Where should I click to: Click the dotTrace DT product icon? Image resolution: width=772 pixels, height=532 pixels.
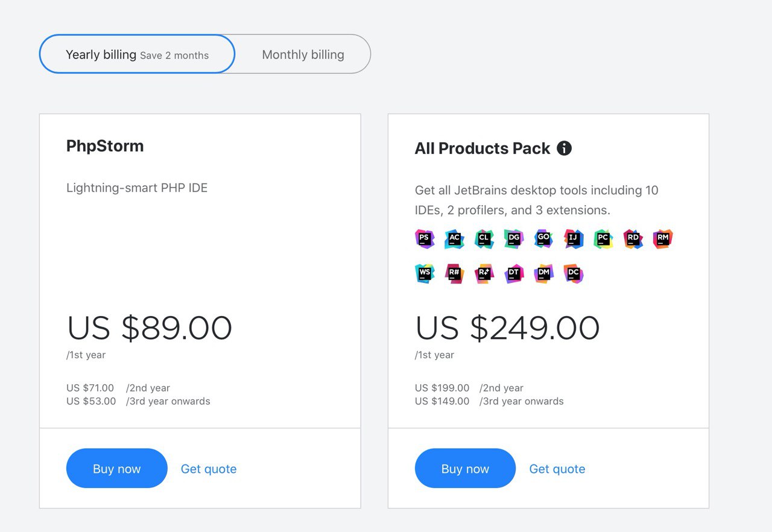point(514,274)
